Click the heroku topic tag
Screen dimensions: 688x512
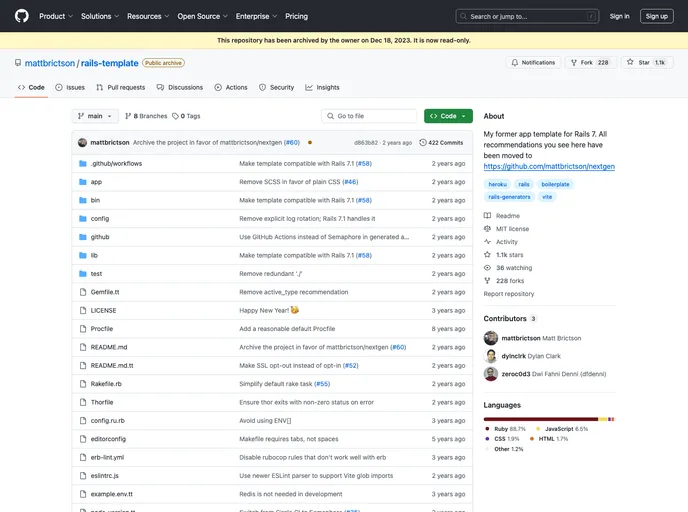click(498, 184)
